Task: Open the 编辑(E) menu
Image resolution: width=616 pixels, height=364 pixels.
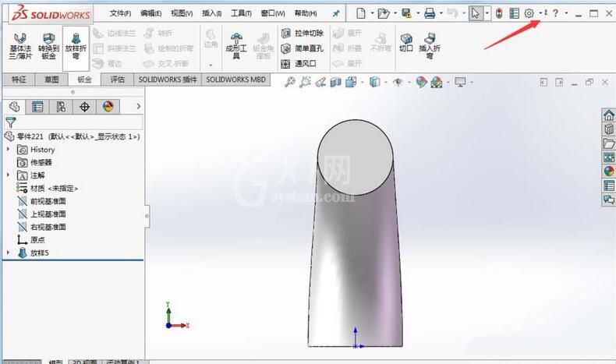Action: tap(150, 13)
